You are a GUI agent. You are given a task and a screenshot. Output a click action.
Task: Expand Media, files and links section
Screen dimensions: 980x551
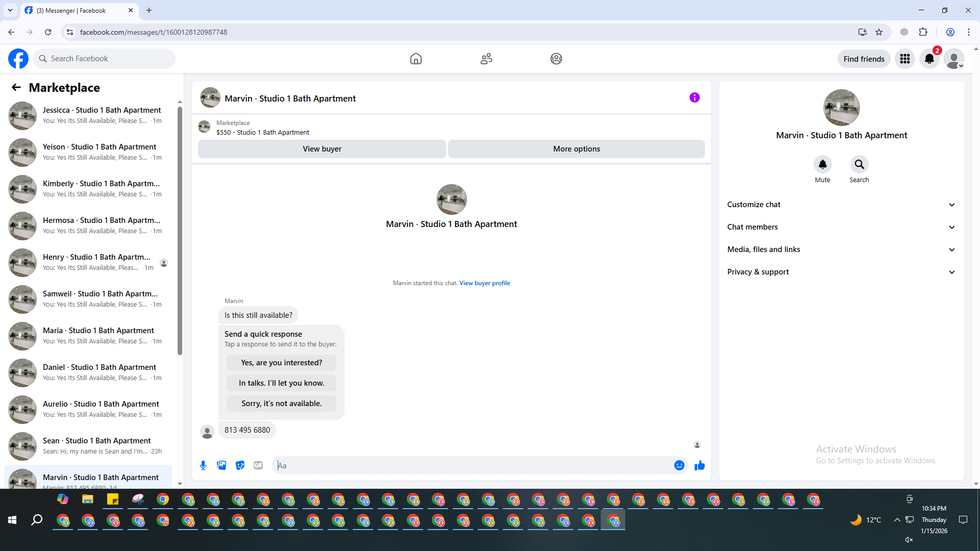click(x=841, y=249)
